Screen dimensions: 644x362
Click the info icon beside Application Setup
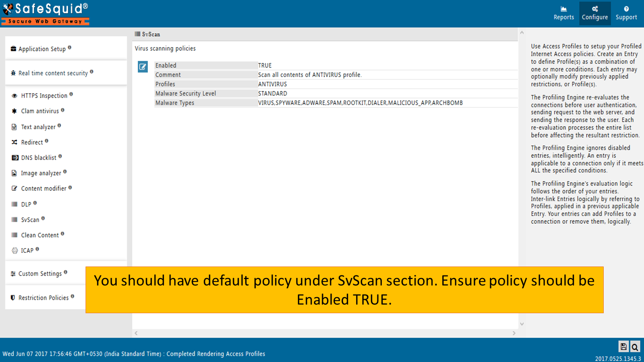(x=69, y=48)
